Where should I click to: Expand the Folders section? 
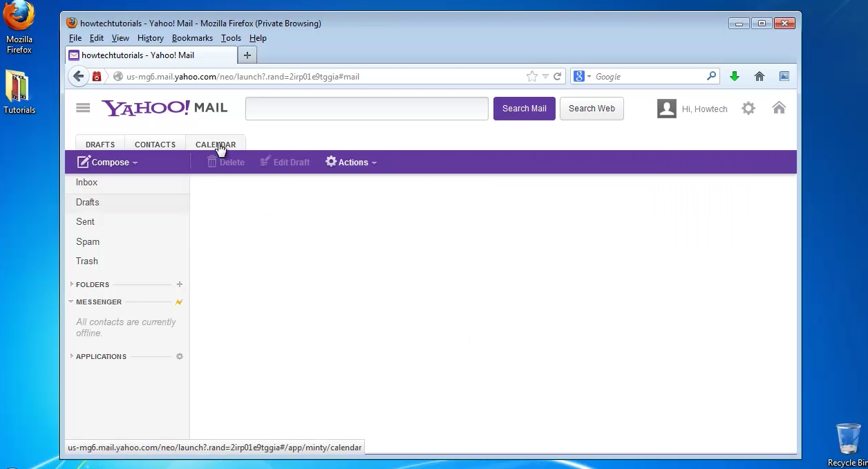[72, 284]
